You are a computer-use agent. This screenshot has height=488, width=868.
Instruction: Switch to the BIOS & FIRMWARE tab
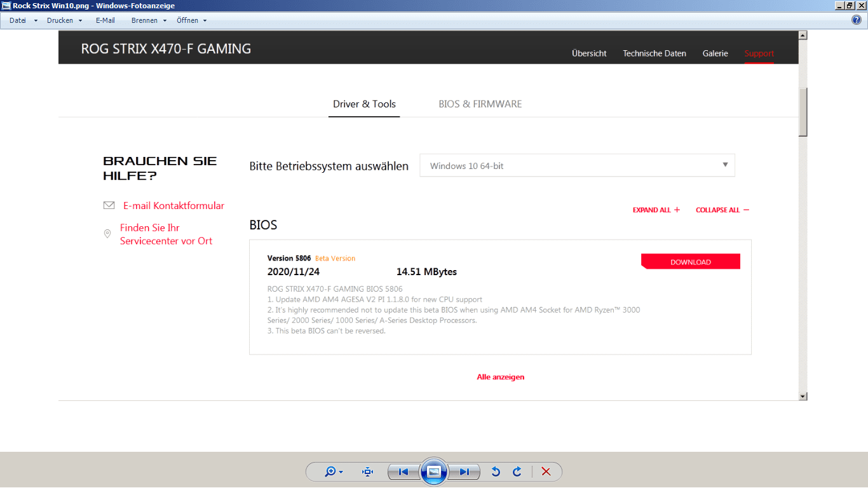(x=480, y=104)
